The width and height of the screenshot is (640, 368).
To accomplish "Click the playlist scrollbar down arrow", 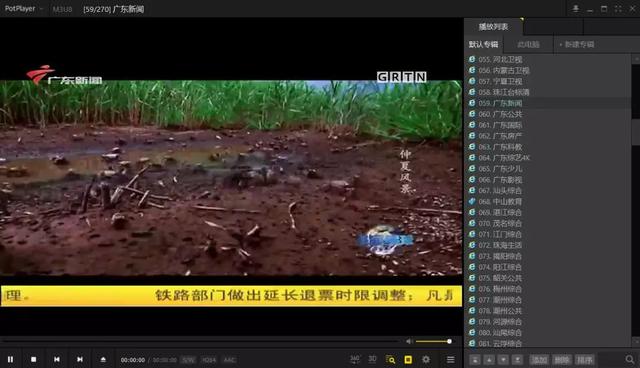I will (636, 341).
